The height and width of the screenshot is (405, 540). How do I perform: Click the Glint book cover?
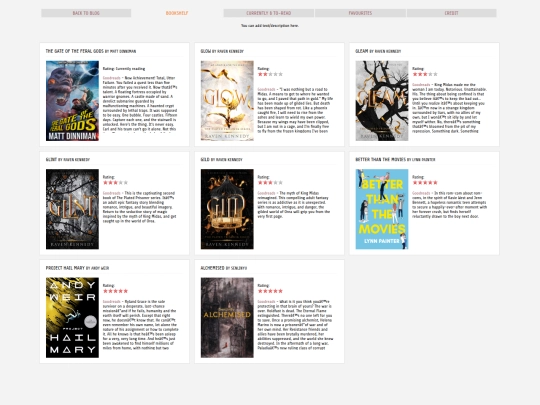pos(72,209)
